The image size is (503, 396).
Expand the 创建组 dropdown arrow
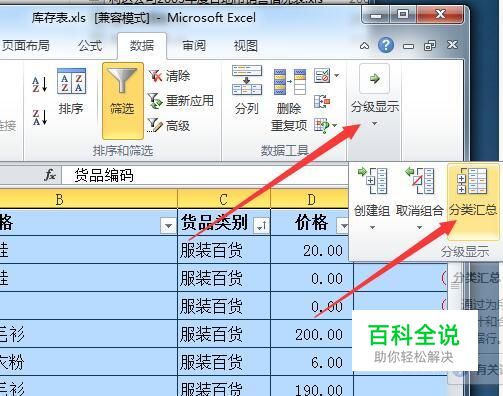click(372, 227)
